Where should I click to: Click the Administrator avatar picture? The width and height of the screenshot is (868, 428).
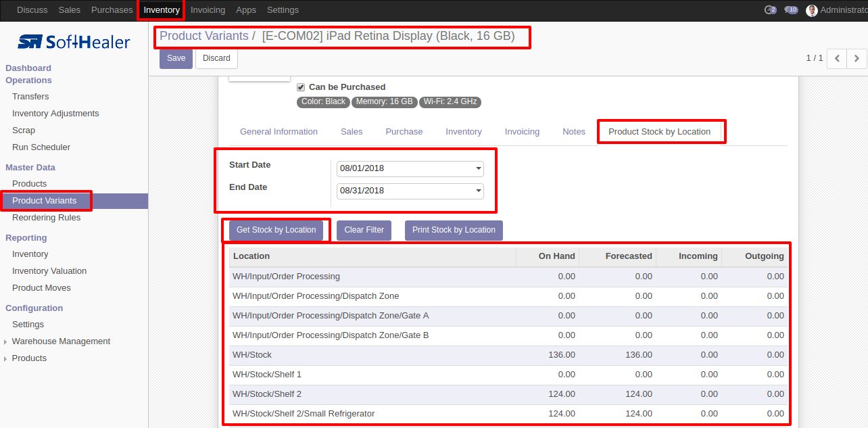coord(812,10)
